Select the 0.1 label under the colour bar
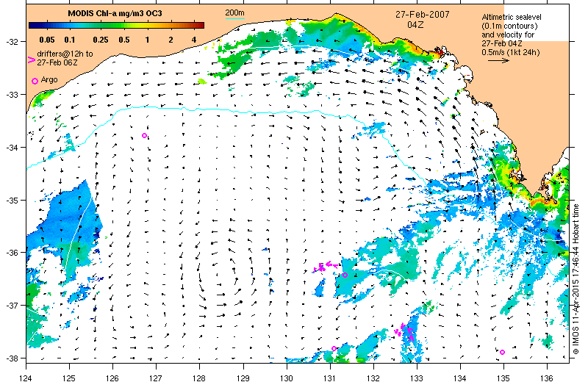 tap(70, 40)
